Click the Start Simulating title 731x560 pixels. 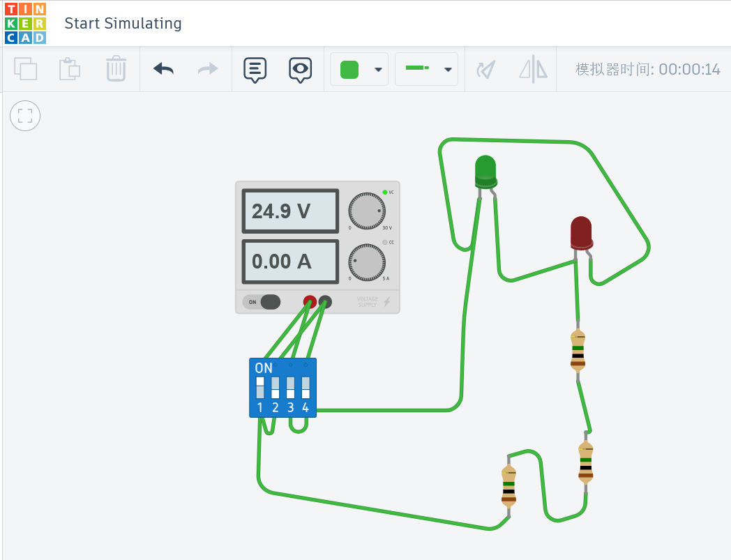(123, 23)
